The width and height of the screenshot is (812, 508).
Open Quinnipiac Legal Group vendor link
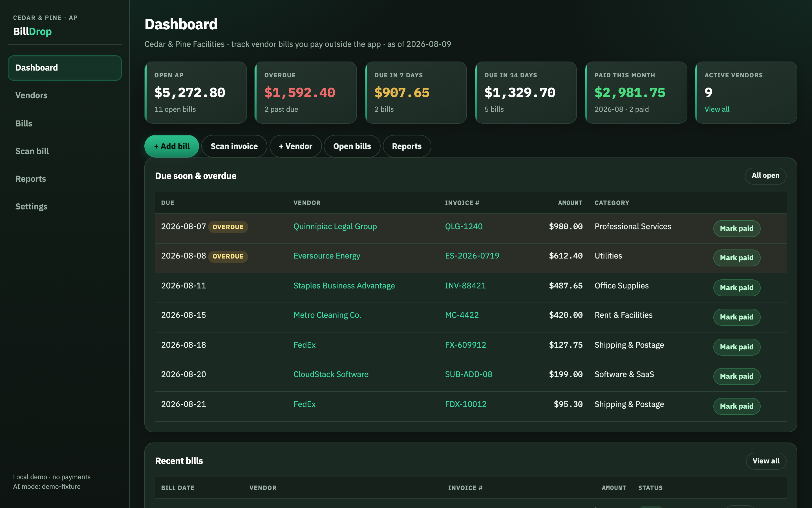335,226
